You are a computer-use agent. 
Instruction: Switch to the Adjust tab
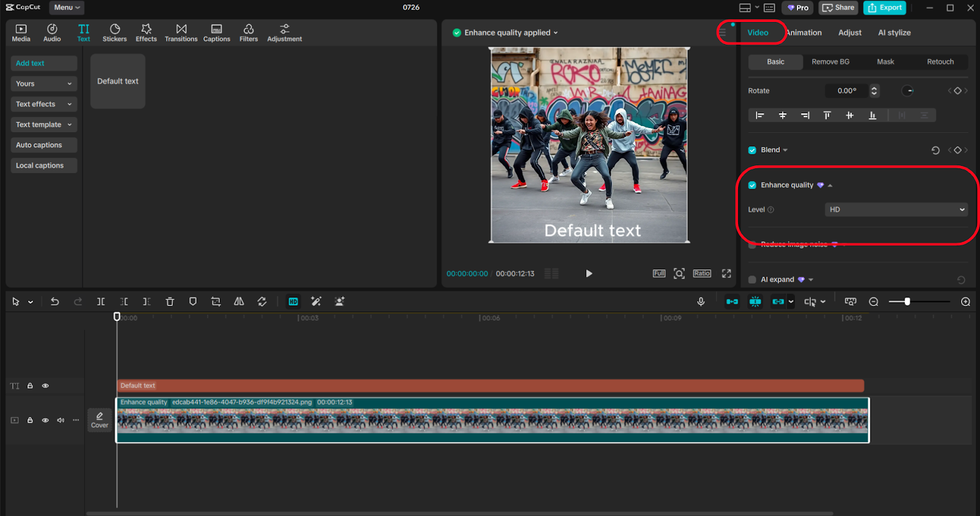pyautogui.click(x=850, y=32)
